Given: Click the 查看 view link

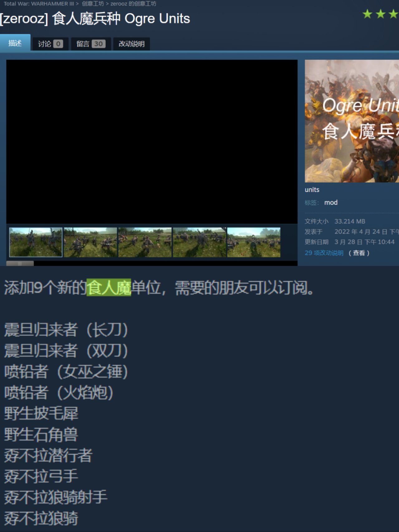Looking at the screenshot, I should click(x=359, y=253).
